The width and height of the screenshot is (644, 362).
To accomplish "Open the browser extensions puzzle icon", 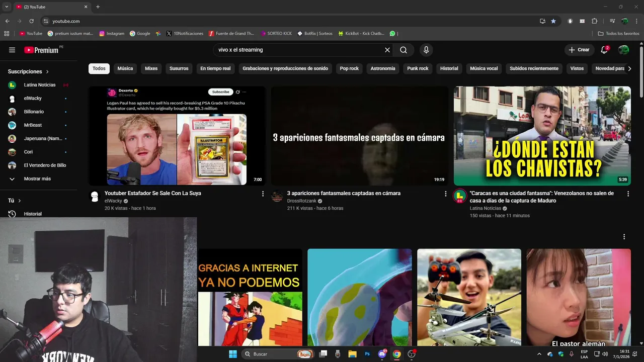I will (x=594, y=21).
